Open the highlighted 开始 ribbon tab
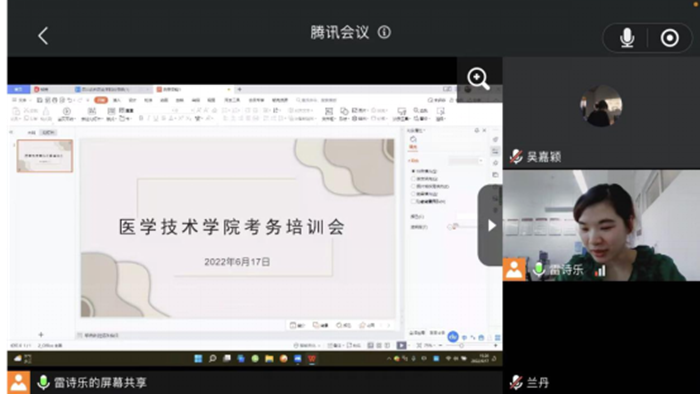Viewport: 700px width, 394px height. 101,100
